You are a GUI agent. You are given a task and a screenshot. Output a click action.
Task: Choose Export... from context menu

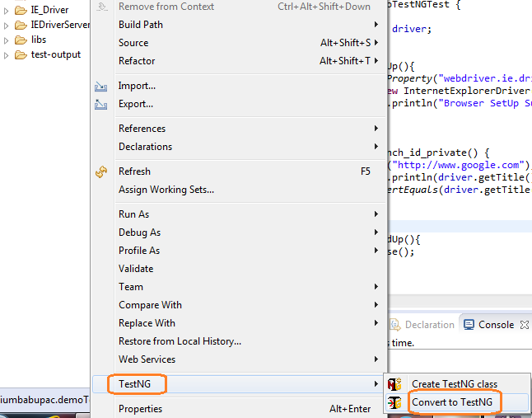pyautogui.click(x=239, y=104)
